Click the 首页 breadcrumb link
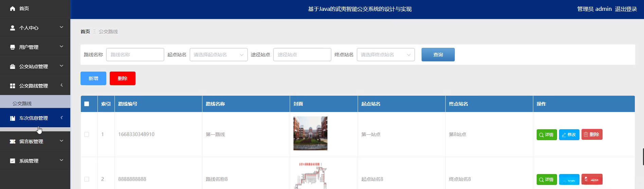The height and width of the screenshot is (189, 644). [x=85, y=32]
